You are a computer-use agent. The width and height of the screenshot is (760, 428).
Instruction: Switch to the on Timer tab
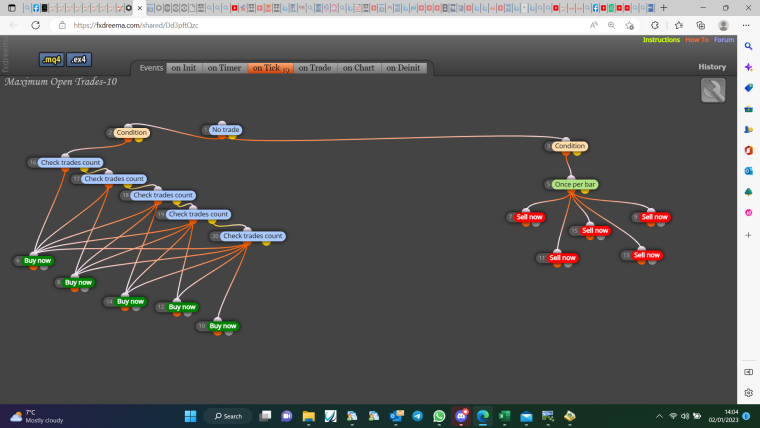(x=224, y=68)
